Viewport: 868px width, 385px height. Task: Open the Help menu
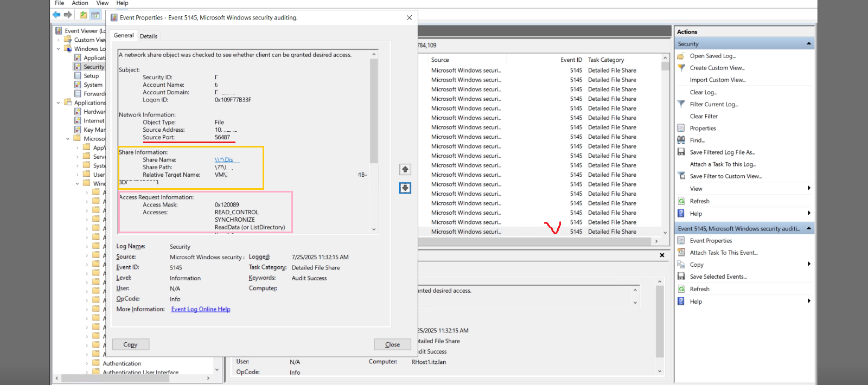pos(123,3)
